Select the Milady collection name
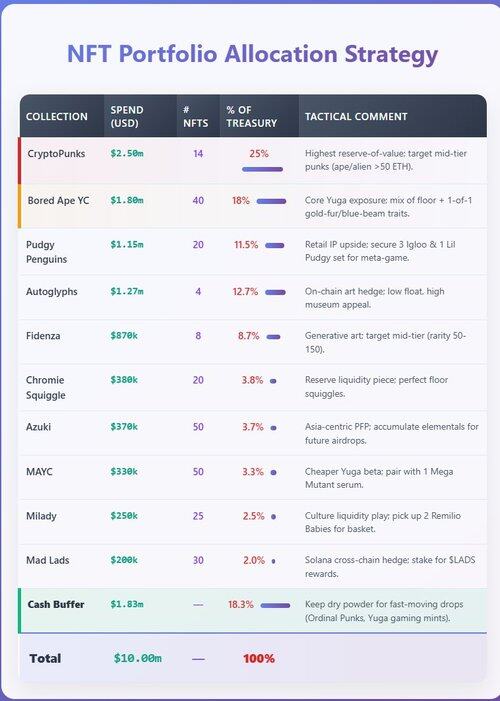The height and width of the screenshot is (701, 500). click(x=41, y=516)
